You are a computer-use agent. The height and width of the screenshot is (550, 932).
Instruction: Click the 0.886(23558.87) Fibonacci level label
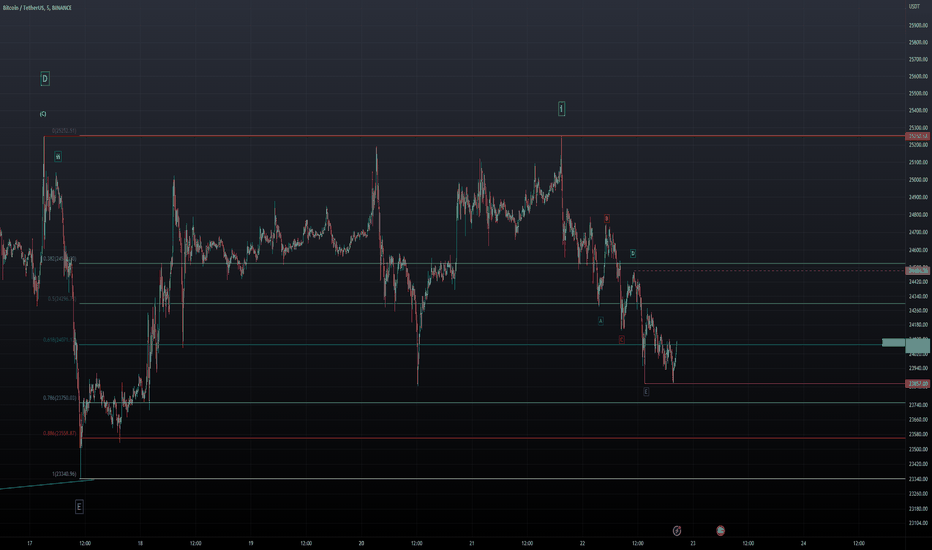59,433
